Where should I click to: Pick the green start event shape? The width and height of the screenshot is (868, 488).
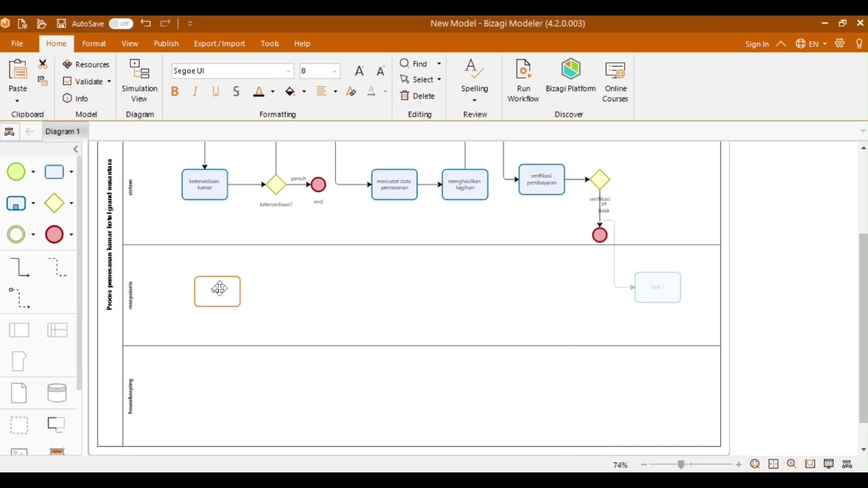pos(16,172)
